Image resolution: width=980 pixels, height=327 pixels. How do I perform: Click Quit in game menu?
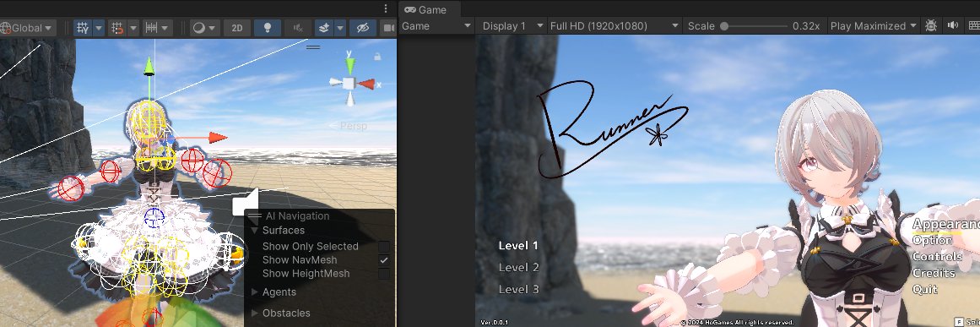[x=925, y=290]
